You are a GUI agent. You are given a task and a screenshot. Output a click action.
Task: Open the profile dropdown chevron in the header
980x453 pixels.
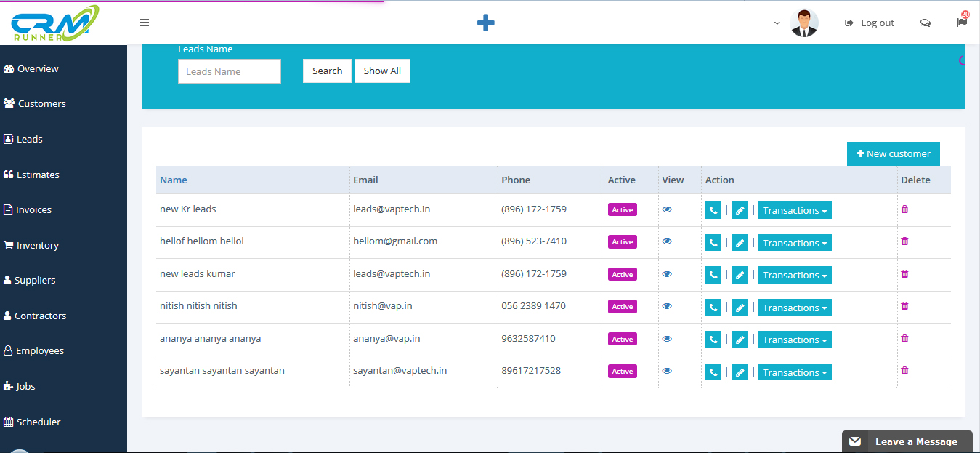[777, 23]
